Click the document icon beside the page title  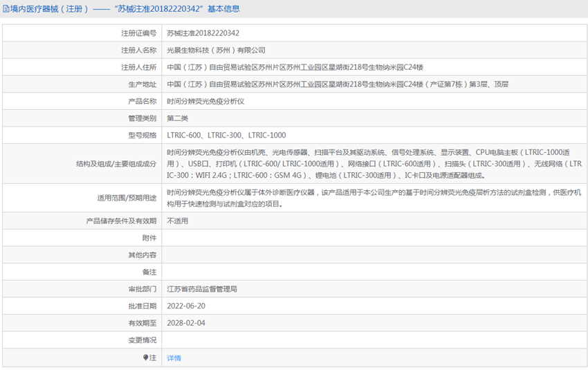[6, 10]
